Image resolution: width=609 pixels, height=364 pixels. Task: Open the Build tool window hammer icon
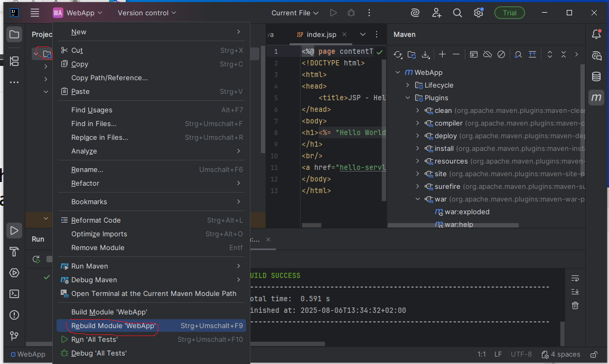14,252
